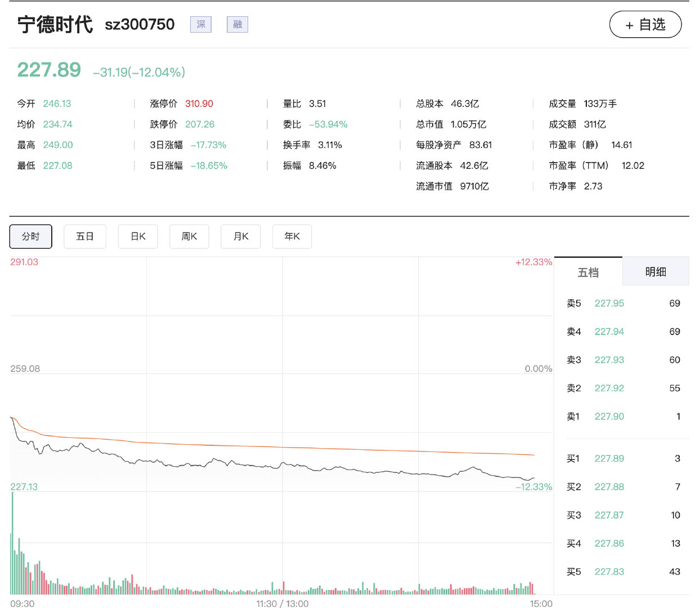Switch to 月K chart tab
This screenshot has height=608, width=700.
tap(241, 236)
